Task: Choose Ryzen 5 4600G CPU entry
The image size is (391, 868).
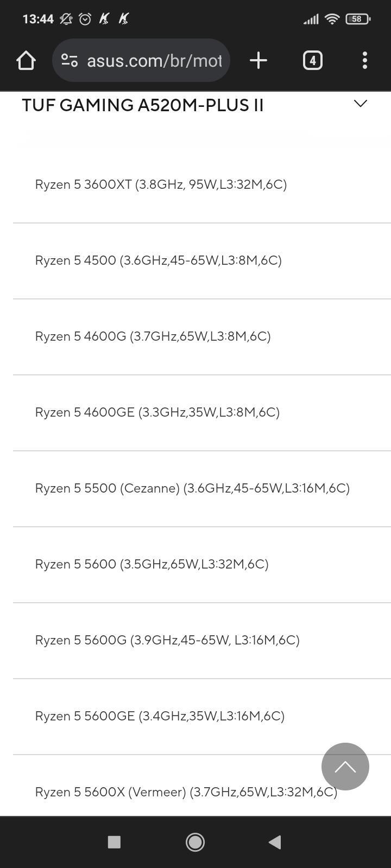Action: [x=202, y=336]
